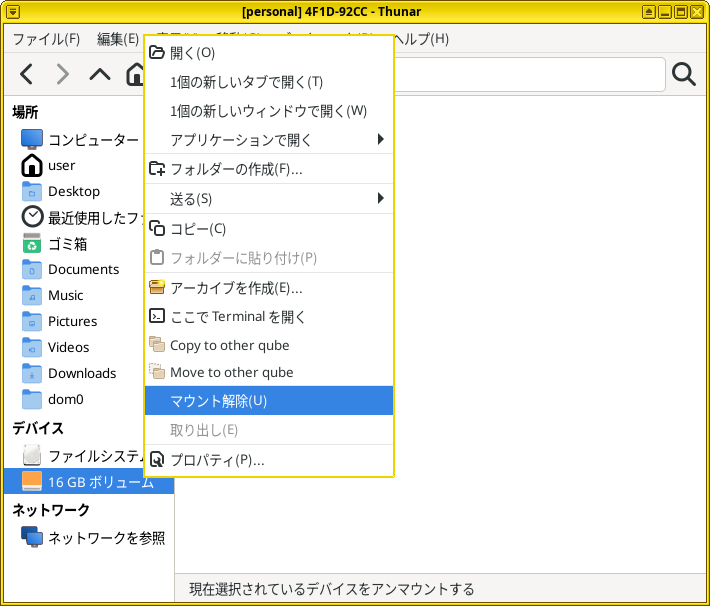Click the Videos folder icon
The height and width of the screenshot is (606, 710).
(32, 347)
